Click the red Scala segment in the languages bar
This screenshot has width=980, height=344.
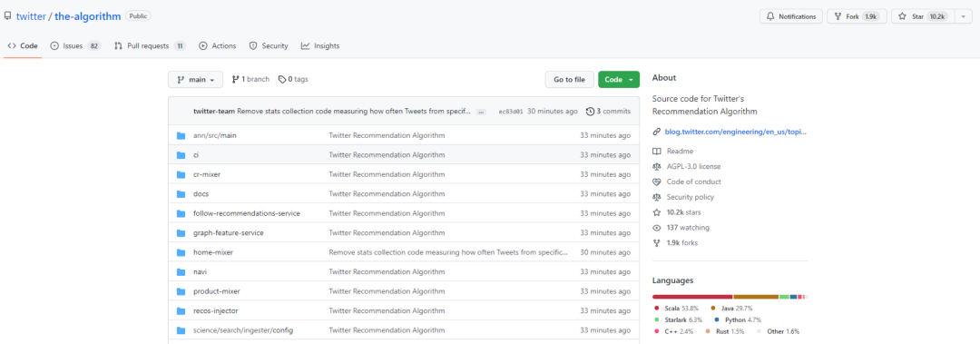tap(691, 297)
